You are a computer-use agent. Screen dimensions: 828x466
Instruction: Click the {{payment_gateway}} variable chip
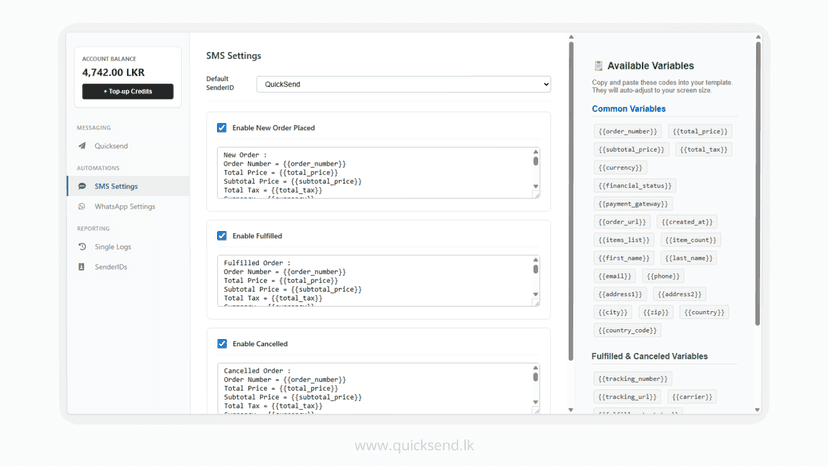(x=633, y=204)
